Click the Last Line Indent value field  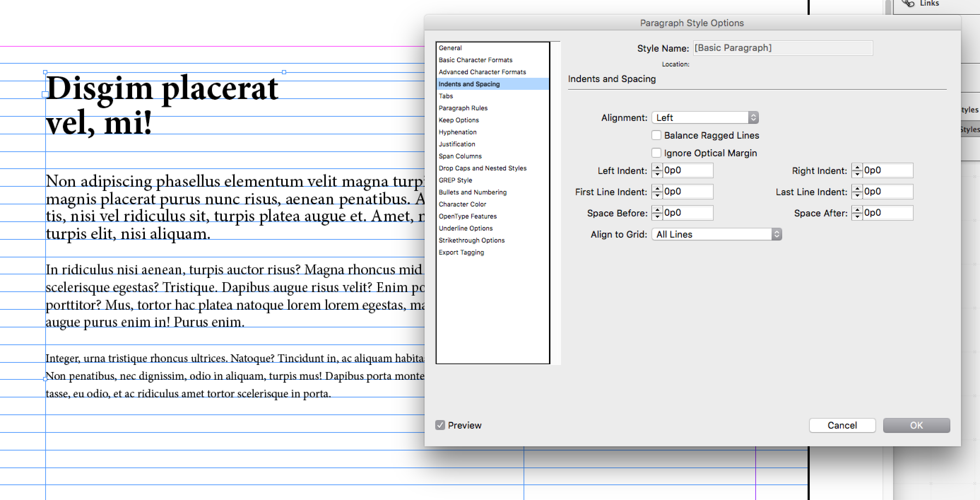[887, 192]
